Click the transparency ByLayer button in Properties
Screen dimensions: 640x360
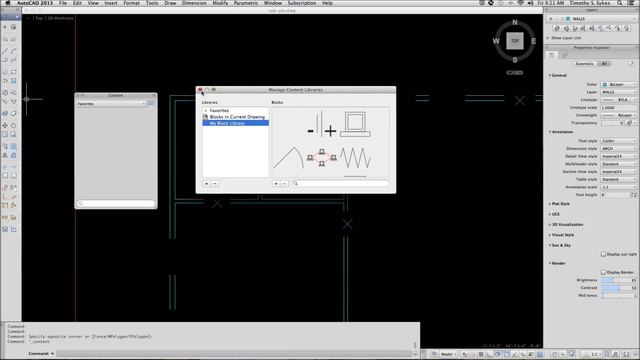(x=630, y=123)
